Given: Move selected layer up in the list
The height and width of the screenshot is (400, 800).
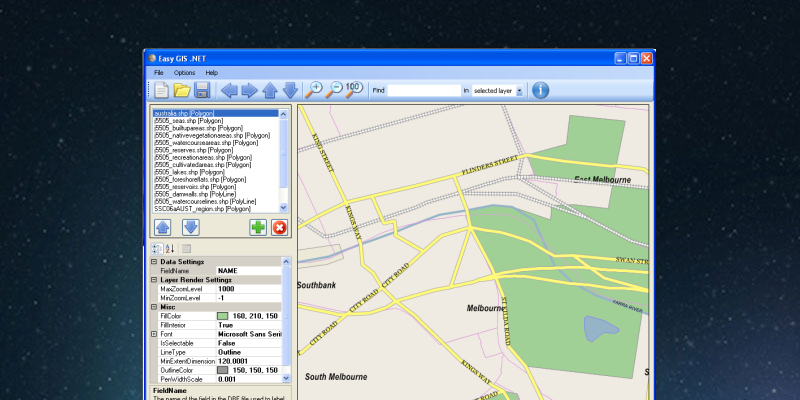Looking at the screenshot, I should (x=162, y=227).
